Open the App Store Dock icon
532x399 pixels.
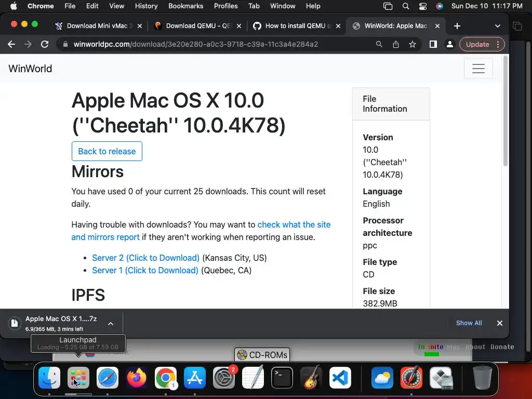tap(195, 378)
